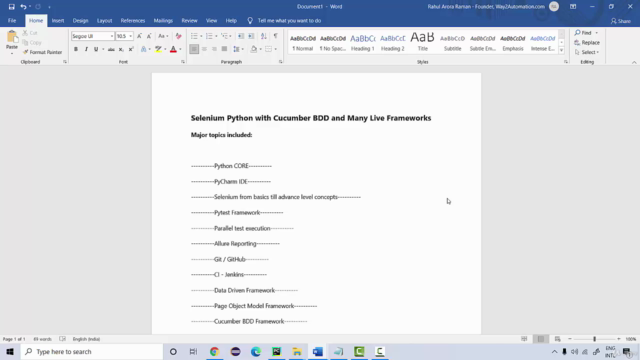The image size is (640, 360).
Task: Click the Windows Start button
Action: pos(10,351)
